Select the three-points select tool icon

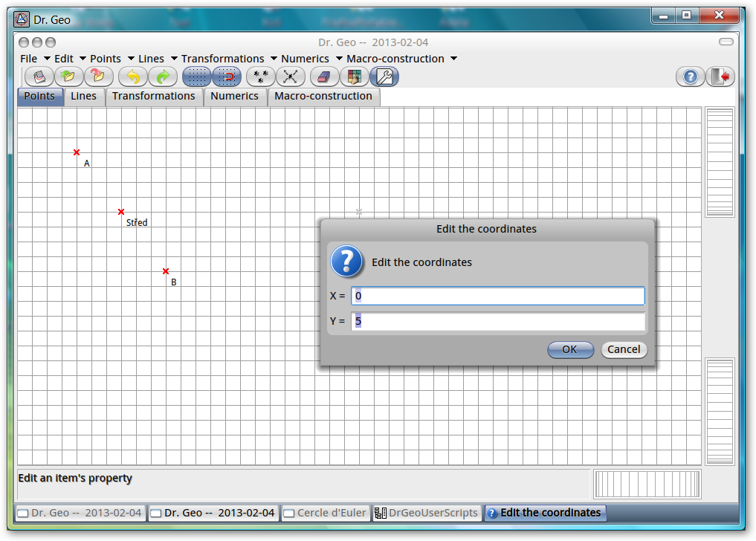(x=261, y=77)
